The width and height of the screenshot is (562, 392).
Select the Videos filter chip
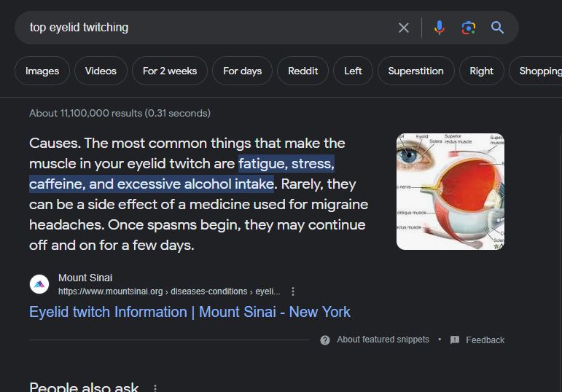(101, 71)
